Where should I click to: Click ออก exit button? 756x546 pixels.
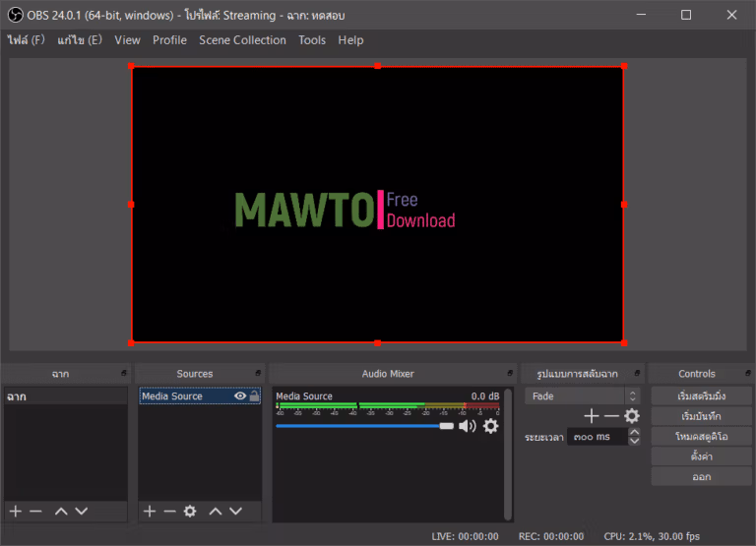pyautogui.click(x=701, y=476)
